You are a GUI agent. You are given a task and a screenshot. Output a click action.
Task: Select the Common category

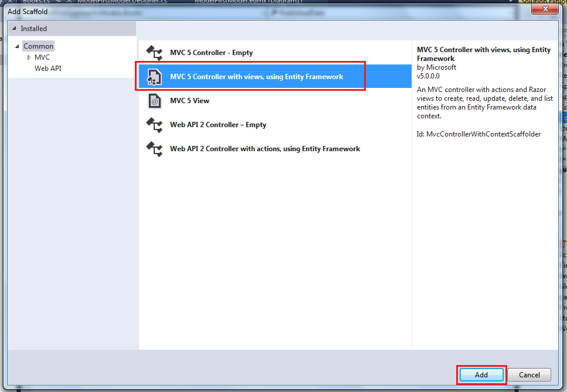click(38, 46)
